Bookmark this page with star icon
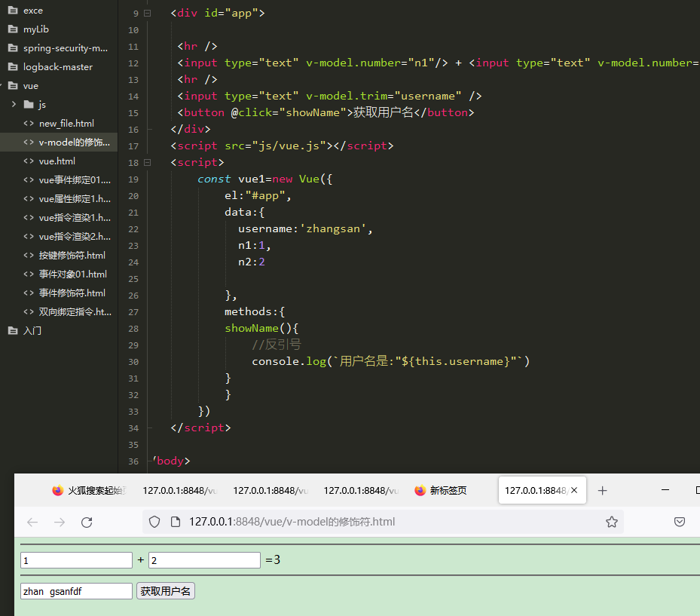This screenshot has width=700, height=616. [x=612, y=522]
